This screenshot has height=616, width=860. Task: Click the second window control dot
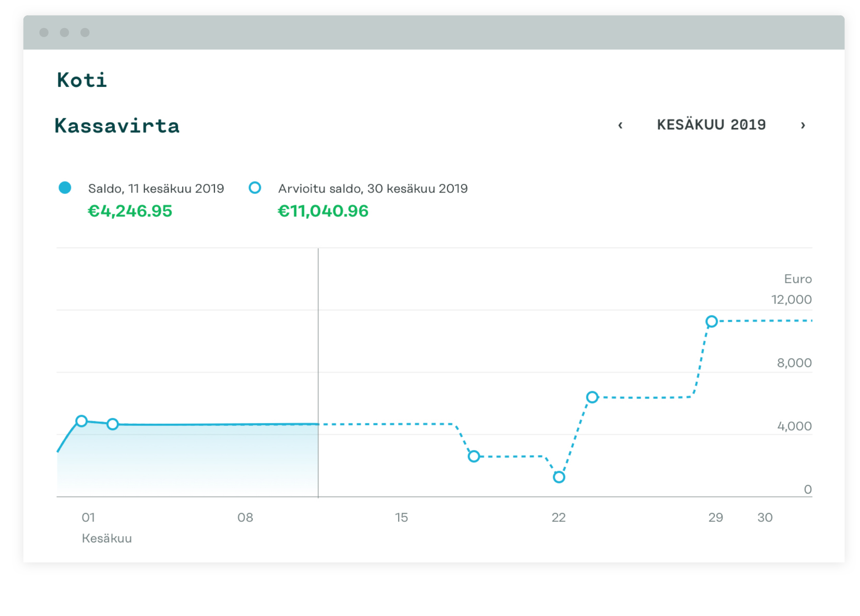(x=64, y=32)
